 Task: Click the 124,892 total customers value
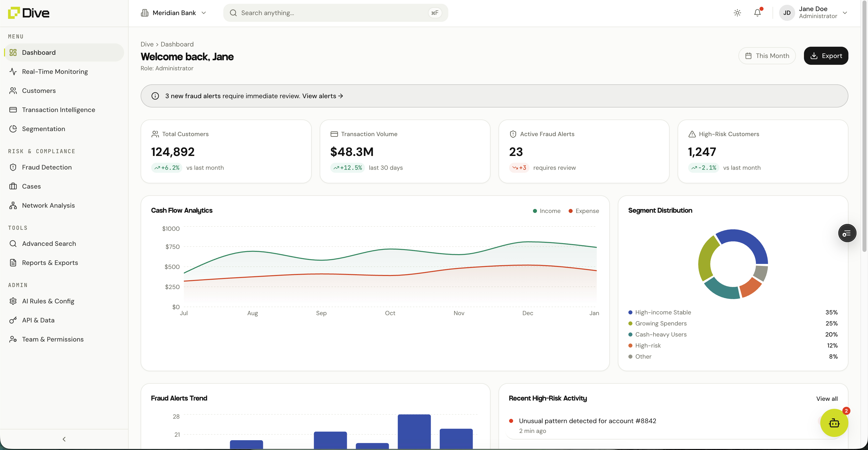coord(173,152)
